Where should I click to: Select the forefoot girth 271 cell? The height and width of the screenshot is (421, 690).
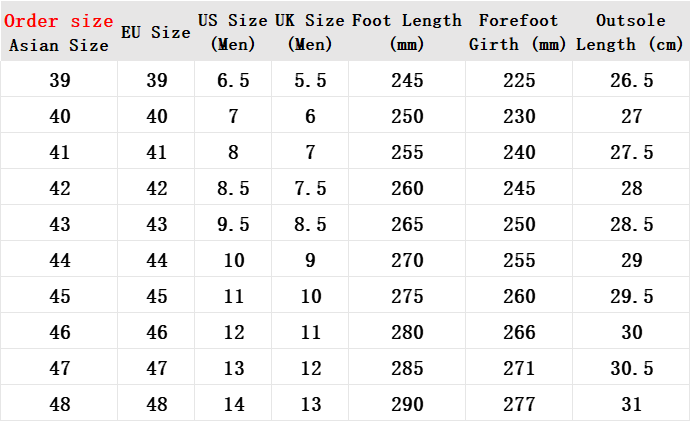(x=519, y=369)
